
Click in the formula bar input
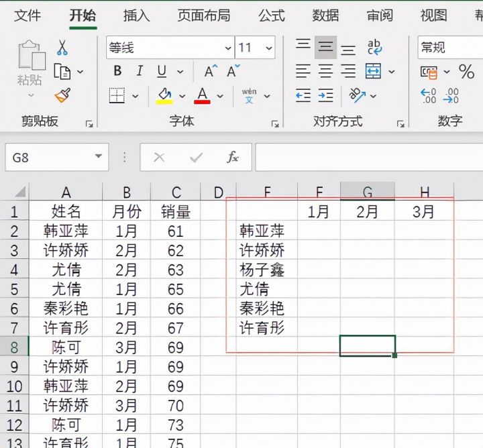(369, 157)
